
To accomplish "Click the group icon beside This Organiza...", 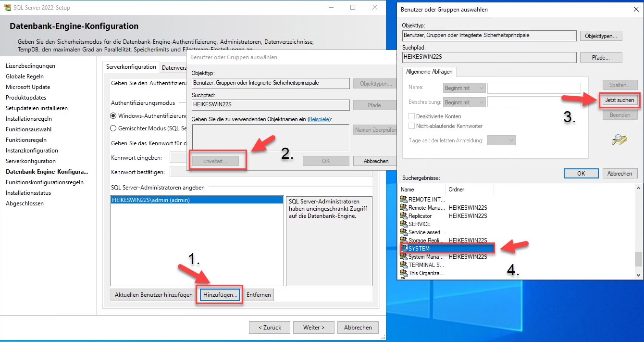I will (x=404, y=273).
